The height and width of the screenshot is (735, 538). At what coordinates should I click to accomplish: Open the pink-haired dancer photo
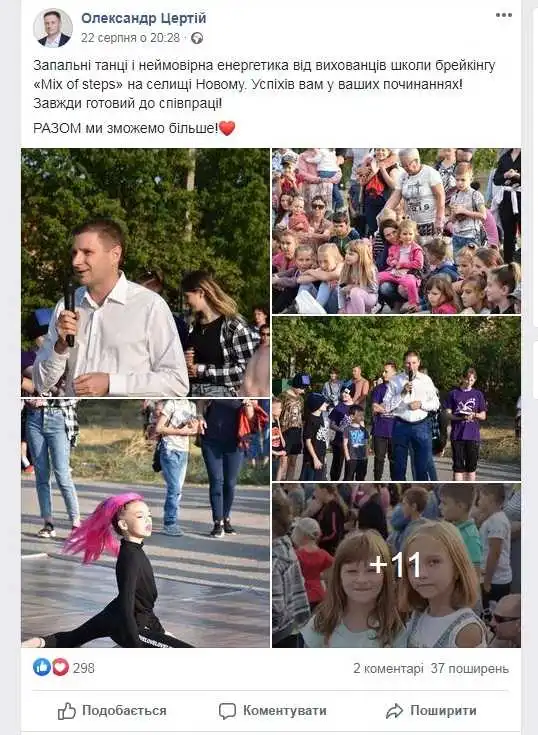145,524
